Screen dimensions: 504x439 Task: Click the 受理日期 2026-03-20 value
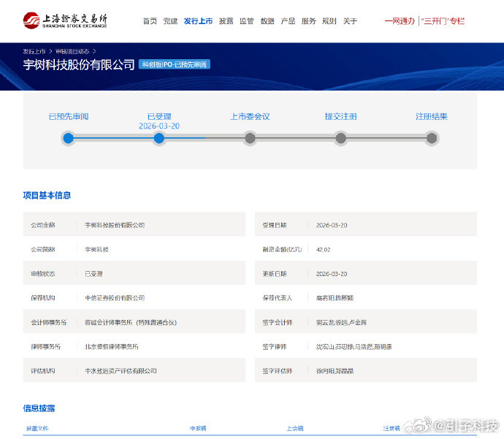[332, 225]
